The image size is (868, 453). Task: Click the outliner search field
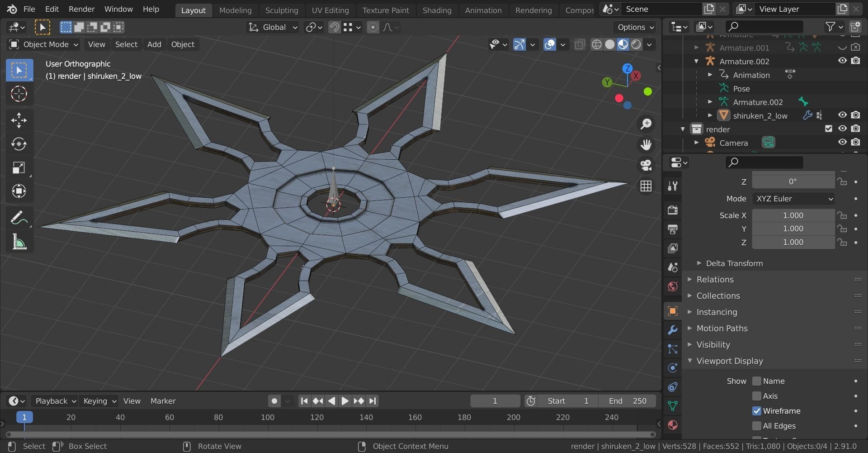tap(764, 27)
